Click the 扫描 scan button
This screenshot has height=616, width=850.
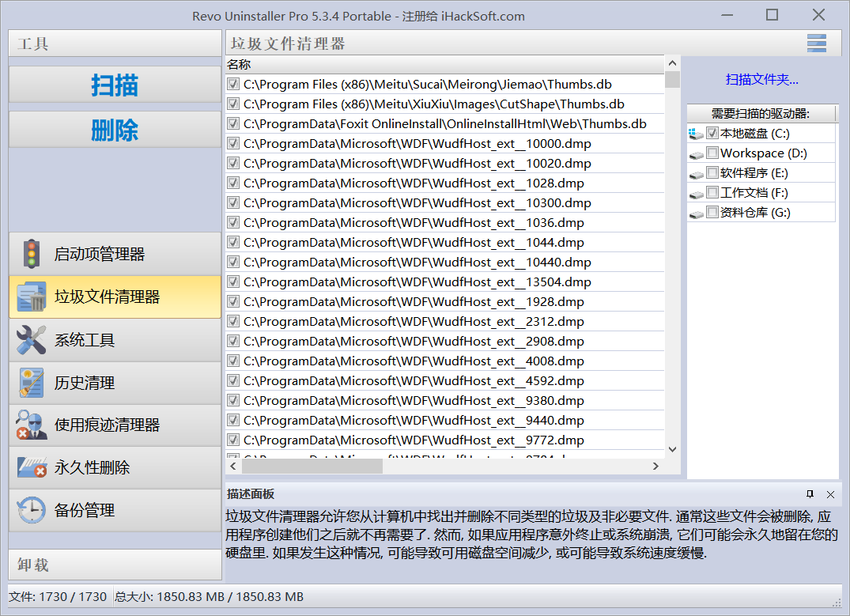115,85
